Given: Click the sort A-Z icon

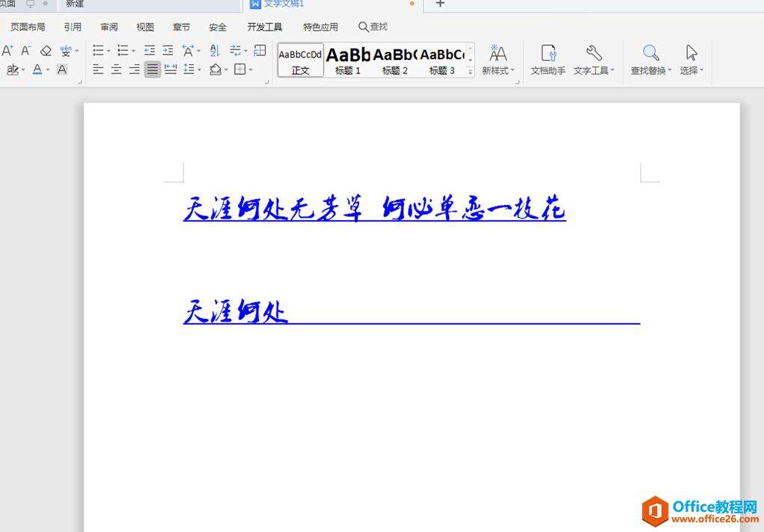Looking at the screenshot, I should click(x=215, y=51).
